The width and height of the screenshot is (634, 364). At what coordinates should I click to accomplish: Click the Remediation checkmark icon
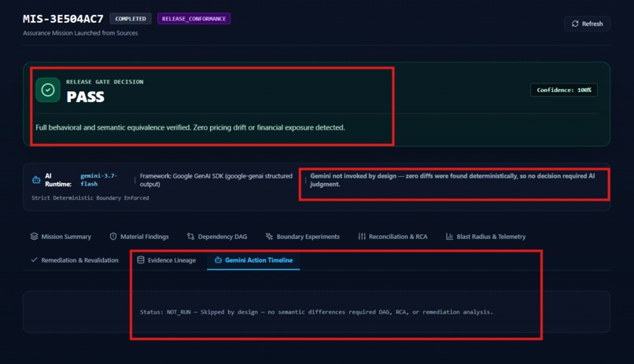[x=34, y=259]
